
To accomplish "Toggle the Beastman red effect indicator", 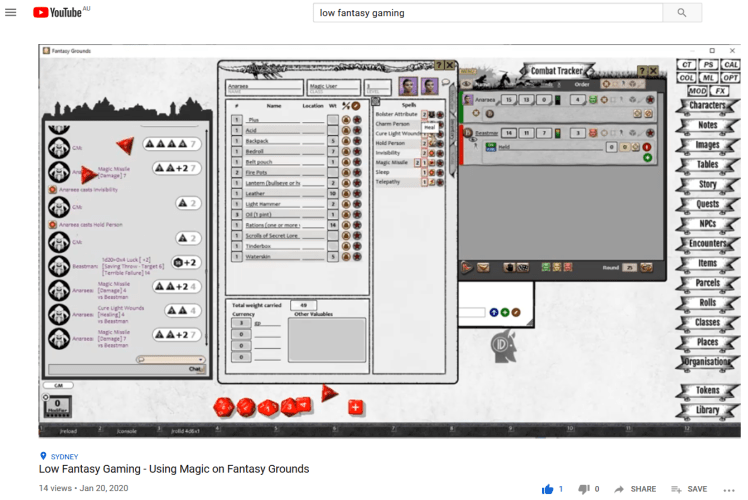I will (647, 147).
